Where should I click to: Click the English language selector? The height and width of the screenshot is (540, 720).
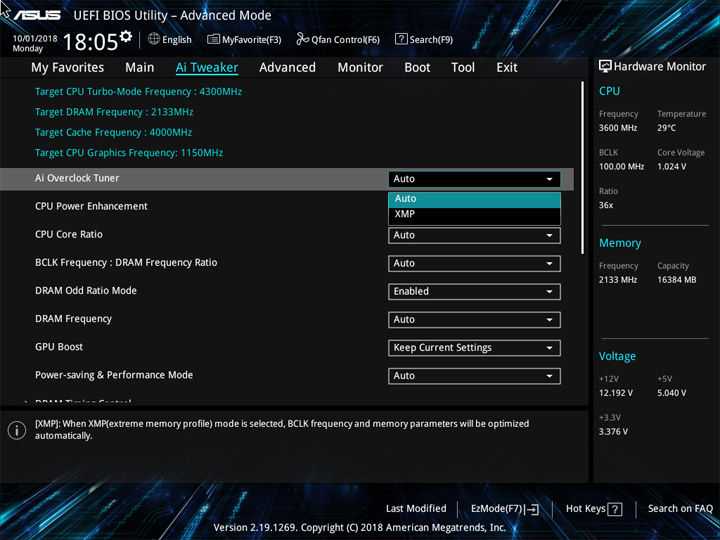pos(170,39)
